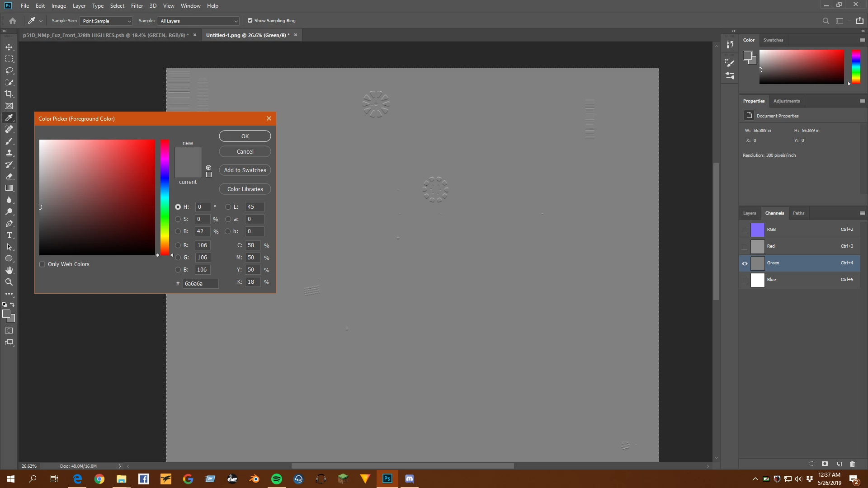Click the Move tool icon
Viewport: 868px width, 488px height.
[9, 47]
